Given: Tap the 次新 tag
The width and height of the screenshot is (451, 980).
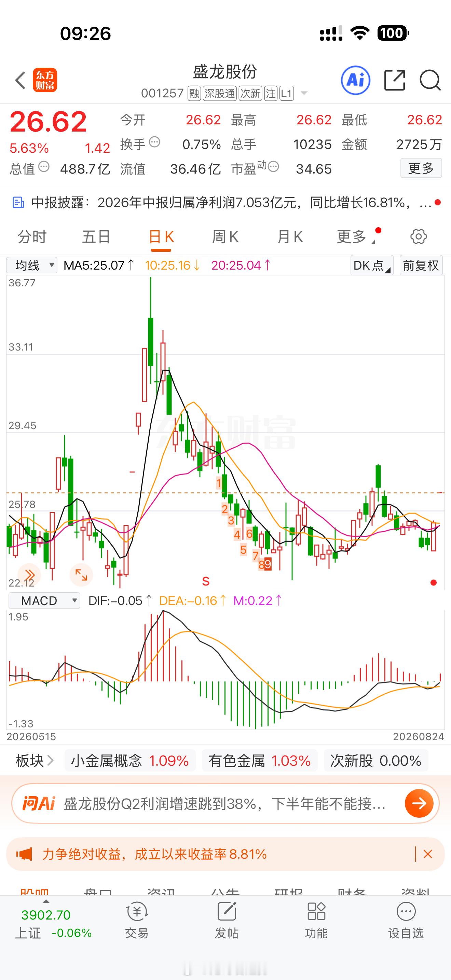Looking at the screenshot, I should click(250, 94).
